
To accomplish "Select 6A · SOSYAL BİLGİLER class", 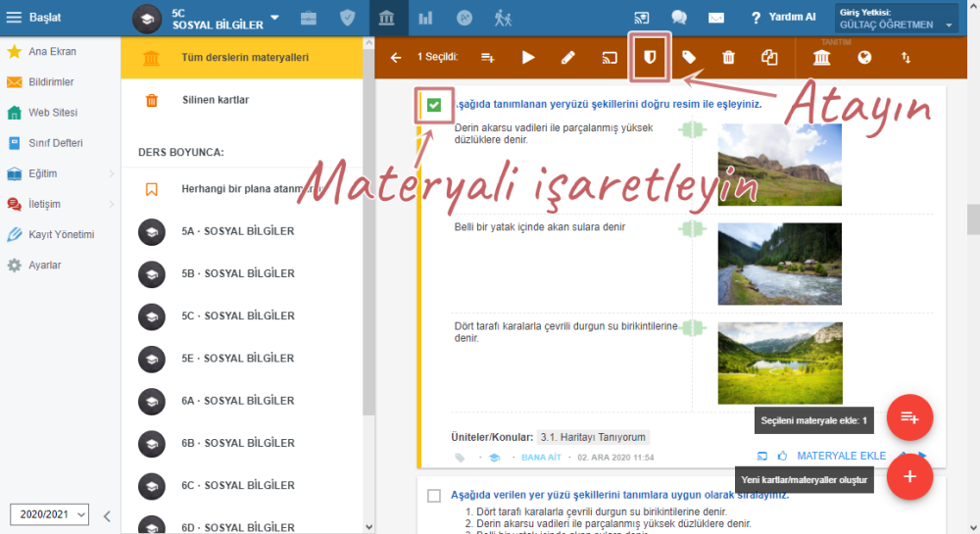I will point(242,401).
